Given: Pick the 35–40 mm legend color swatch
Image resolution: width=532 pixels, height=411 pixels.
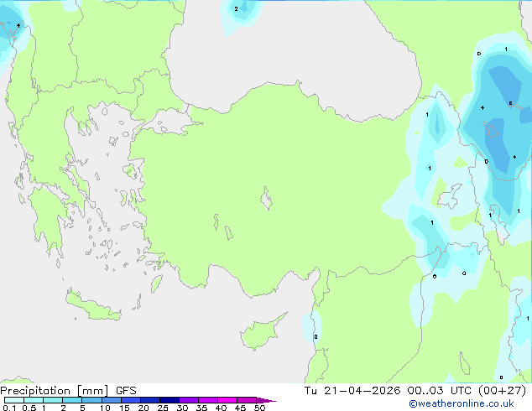Looking at the screenshot, I should tap(208, 400).
